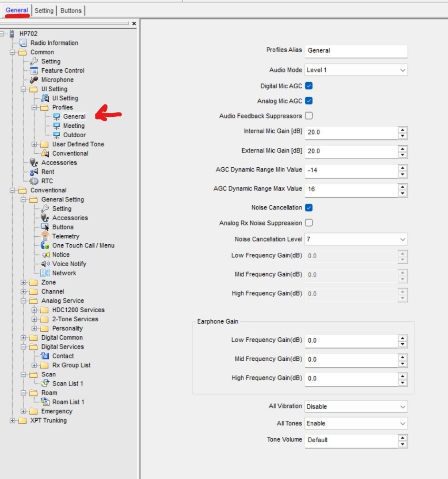
Task: Click the Radio Information icon in tree
Action: click(x=23, y=43)
